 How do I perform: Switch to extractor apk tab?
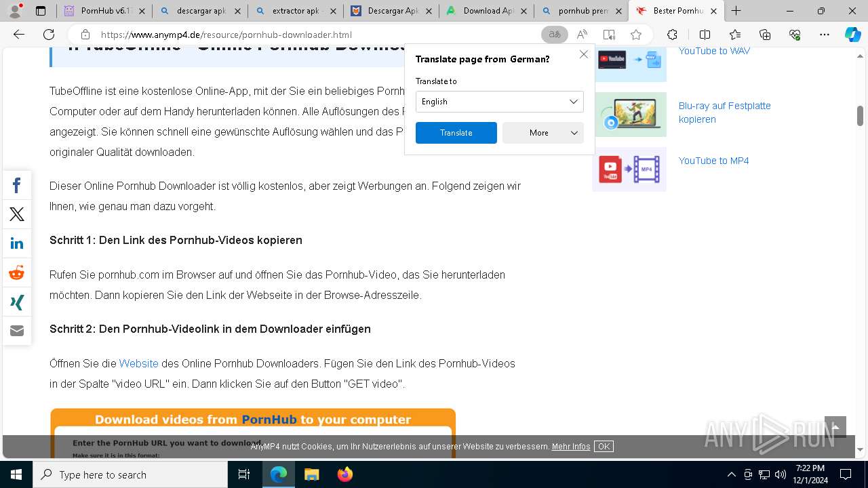(x=295, y=11)
